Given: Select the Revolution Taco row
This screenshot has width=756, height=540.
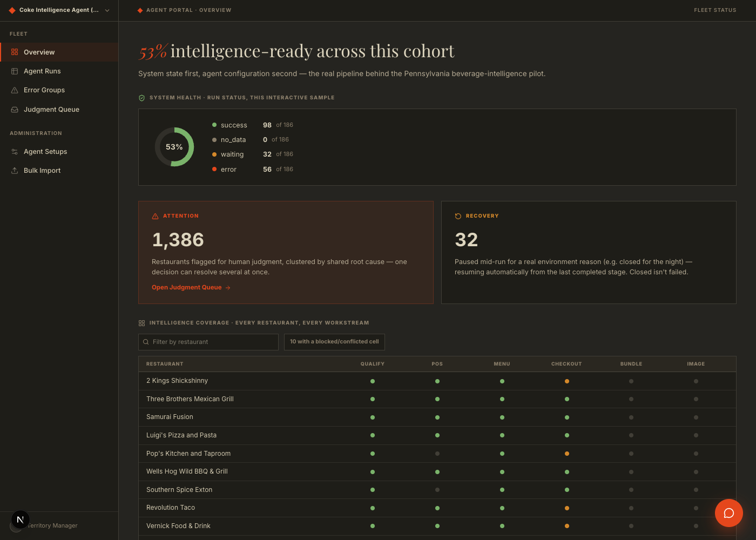Looking at the screenshot, I should click(x=437, y=508).
